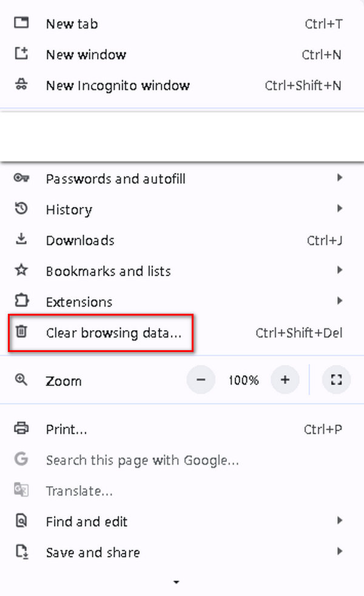Expand Passwords and autofill submenu arrow
This screenshot has height=596, width=364.
[340, 178]
